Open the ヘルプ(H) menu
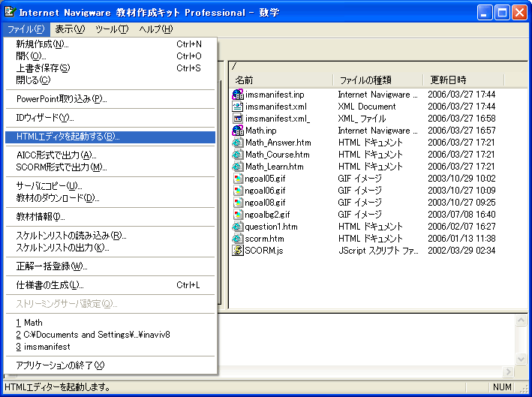 (x=156, y=29)
